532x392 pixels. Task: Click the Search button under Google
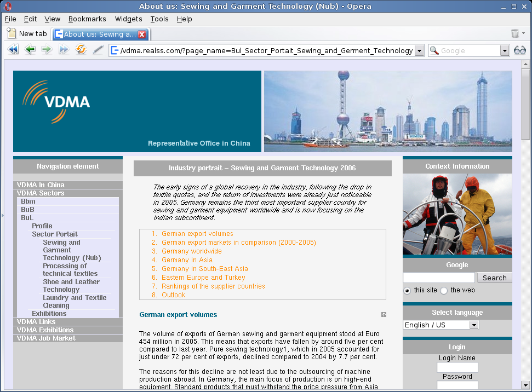[x=494, y=278]
